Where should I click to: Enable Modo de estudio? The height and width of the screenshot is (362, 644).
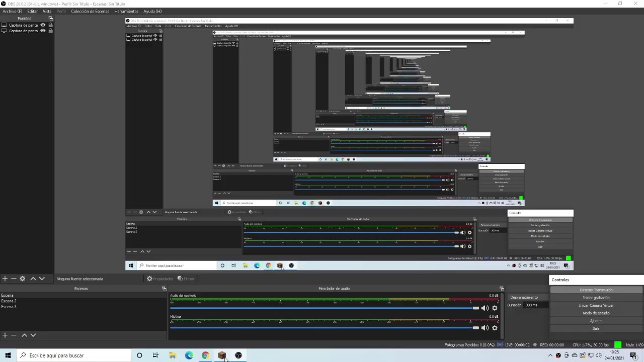coord(596,313)
